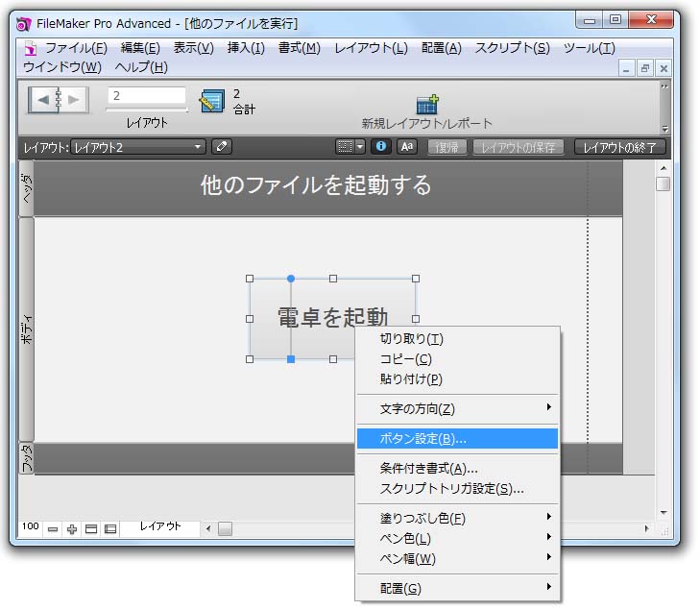Choose スクリプトトリガ設定(S)... menu item
Screen dimensions: 700x610
457,489
